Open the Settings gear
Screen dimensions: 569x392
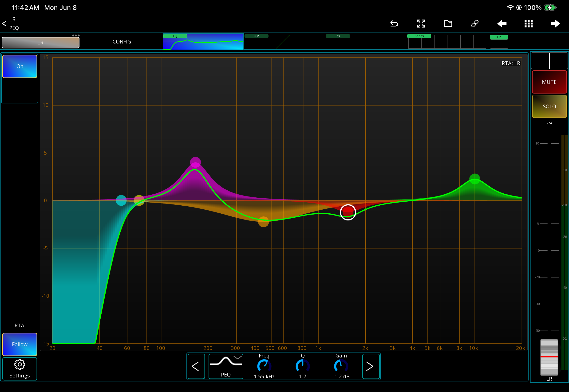pyautogui.click(x=20, y=369)
